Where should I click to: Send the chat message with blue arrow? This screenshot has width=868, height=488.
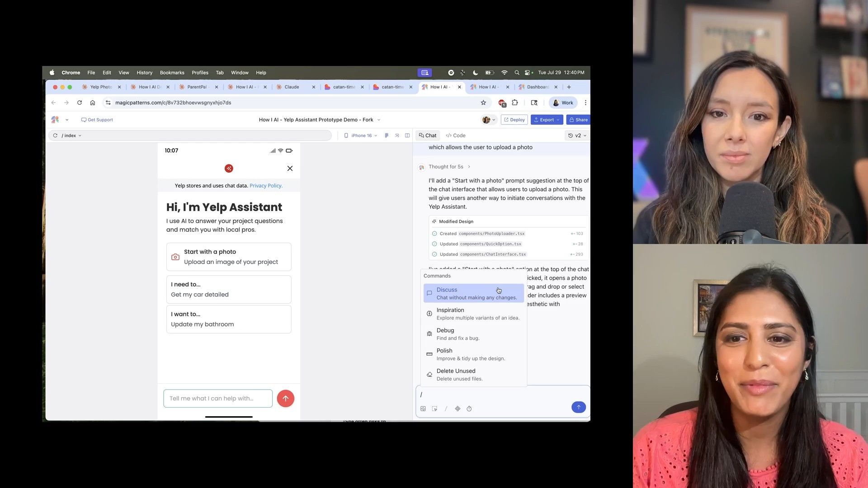click(x=578, y=407)
